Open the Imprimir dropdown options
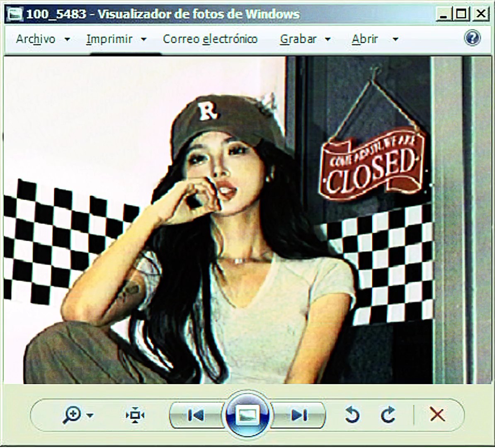The width and height of the screenshot is (495, 448). [144, 39]
